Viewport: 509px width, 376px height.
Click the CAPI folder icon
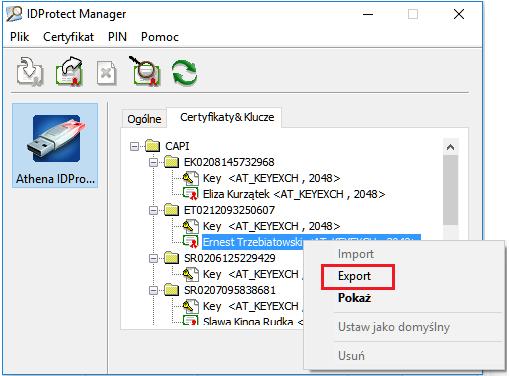[153, 146]
